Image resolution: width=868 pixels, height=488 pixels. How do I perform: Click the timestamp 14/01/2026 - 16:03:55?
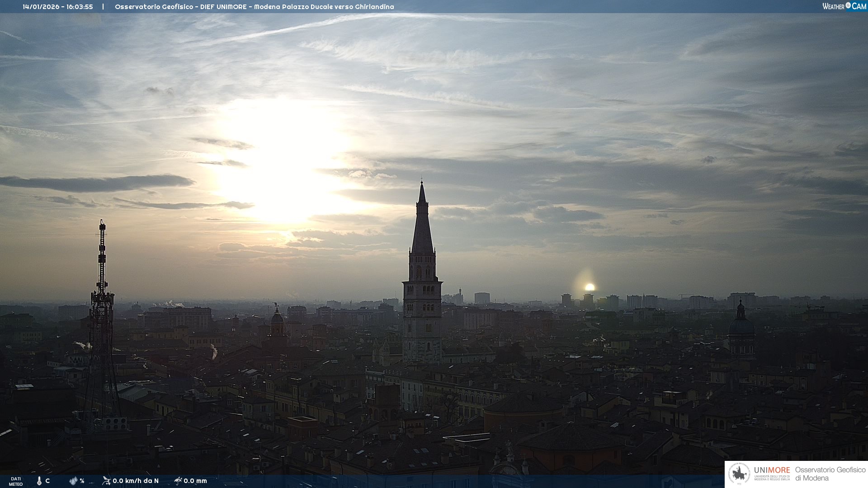pos(58,7)
